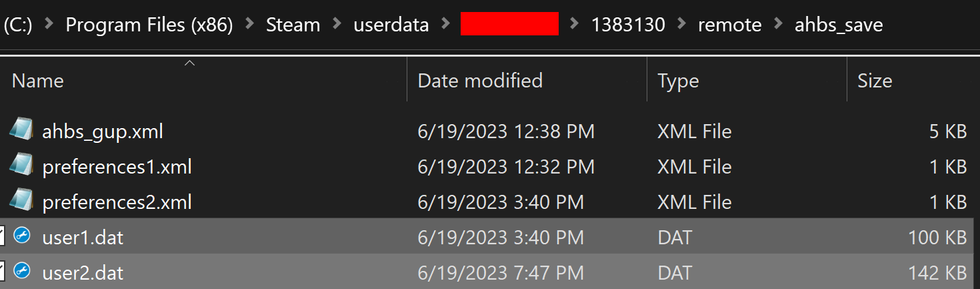Click the user1.dat file icon
980x289 pixels.
click(21, 237)
